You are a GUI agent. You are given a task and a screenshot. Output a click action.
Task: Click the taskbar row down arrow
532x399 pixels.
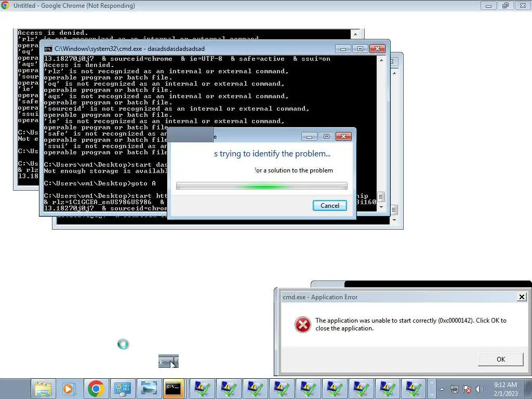click(x=432, y=395)
